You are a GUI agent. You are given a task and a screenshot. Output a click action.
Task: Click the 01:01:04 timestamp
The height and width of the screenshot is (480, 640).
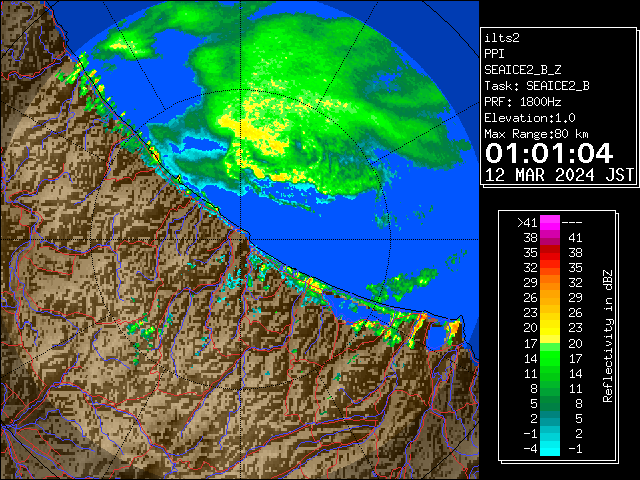point(549,153)
